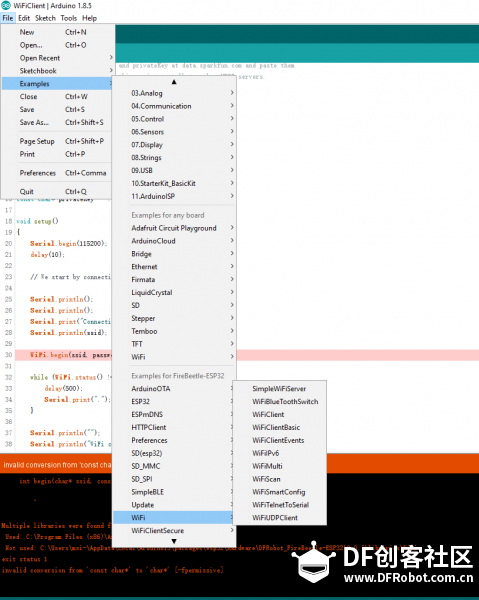
Task: Open the WiFiMulti example
Action: [280, 466]
